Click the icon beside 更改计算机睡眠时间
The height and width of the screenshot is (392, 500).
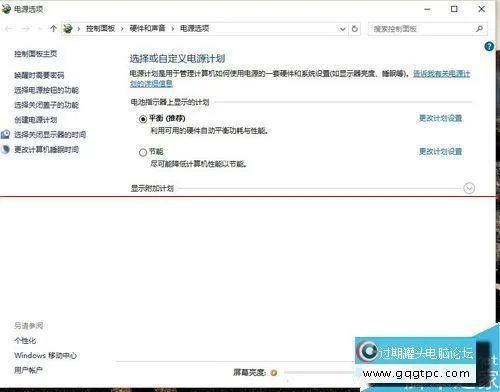point(5,149)
